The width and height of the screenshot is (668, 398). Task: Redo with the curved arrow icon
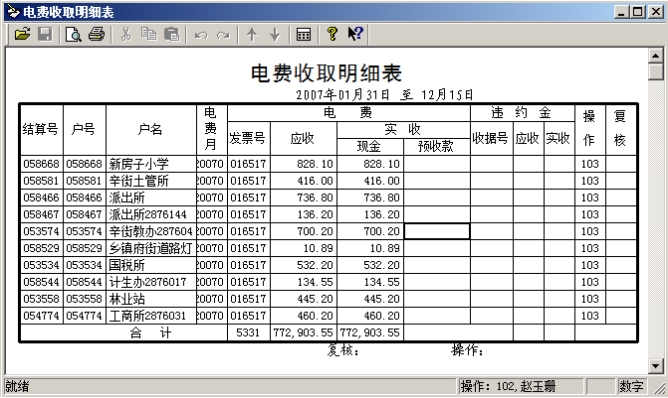click(x=223, y=35)
